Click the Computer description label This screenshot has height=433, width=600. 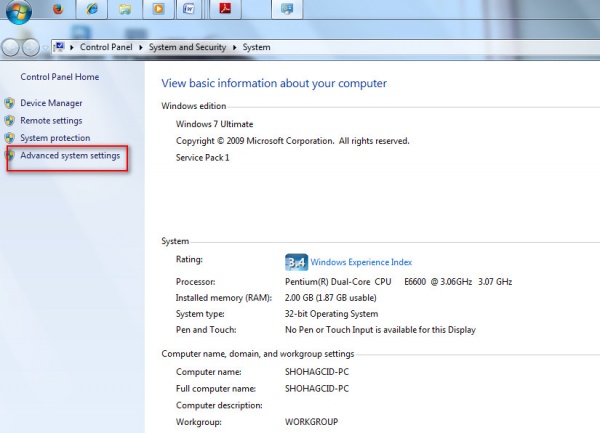[219, 405]
